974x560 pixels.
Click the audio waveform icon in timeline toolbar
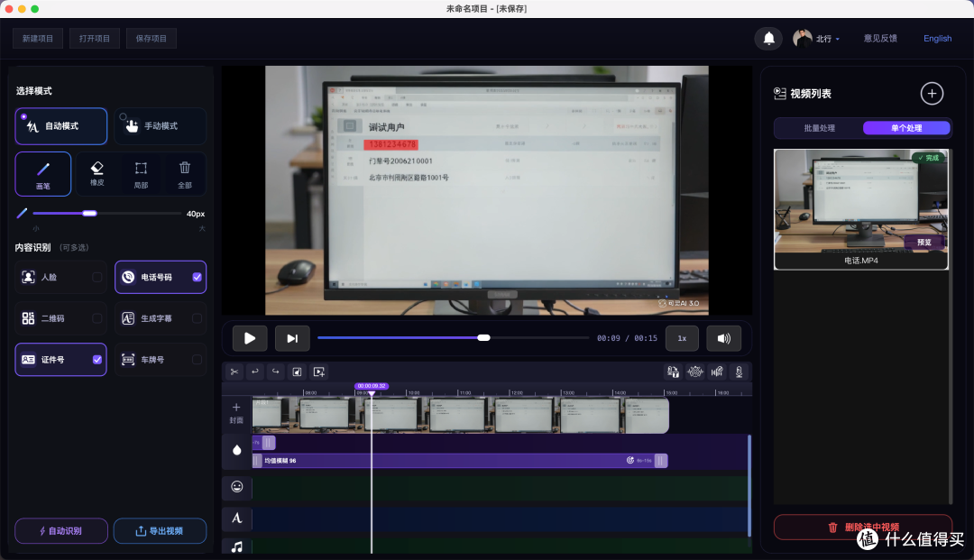(717, 372)
